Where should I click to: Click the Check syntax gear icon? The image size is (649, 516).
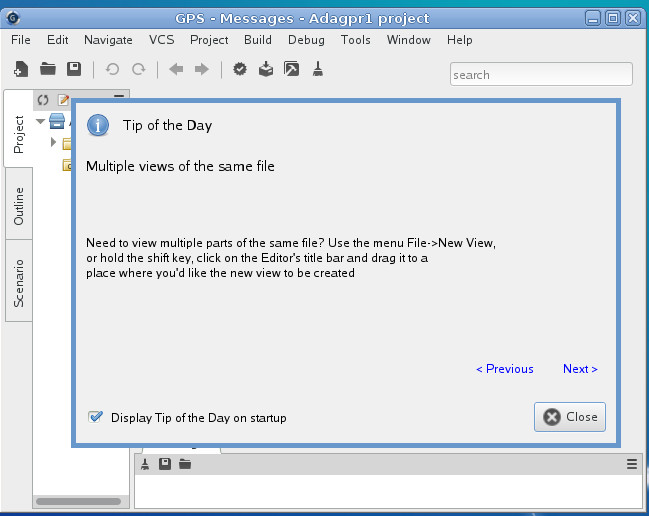pyautogui.click(x=240, y=69)
